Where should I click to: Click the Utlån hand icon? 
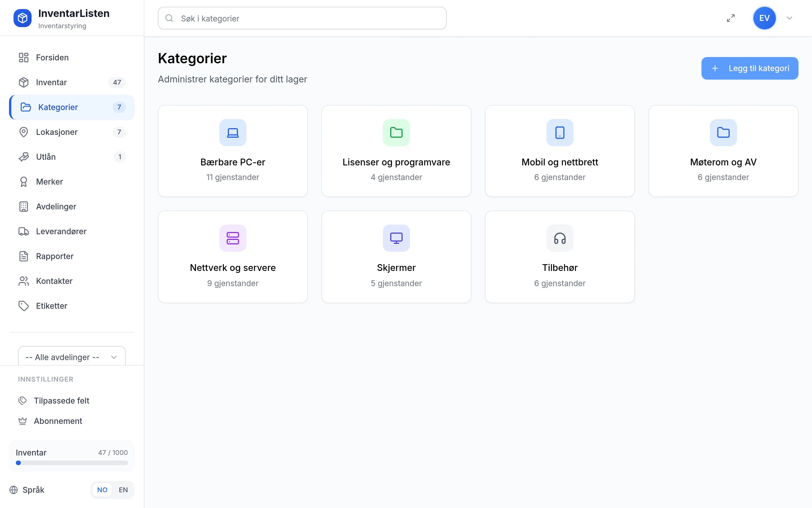pyautogui.click(x=23, y=157)
